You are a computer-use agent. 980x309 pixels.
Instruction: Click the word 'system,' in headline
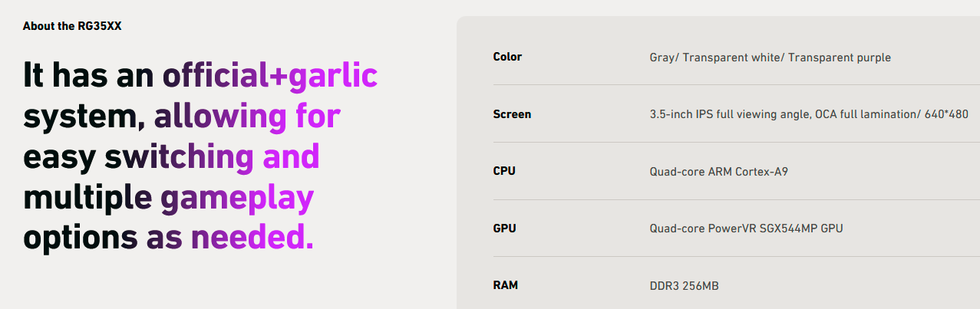click(x=84, y=117)
